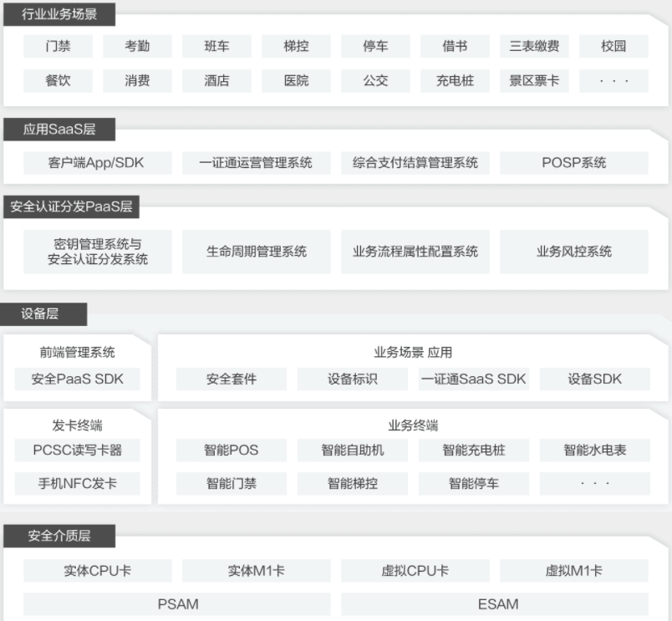Select 业务风控系统 box
The height and width of the screenshot is (621, 672).
[574, 252]
